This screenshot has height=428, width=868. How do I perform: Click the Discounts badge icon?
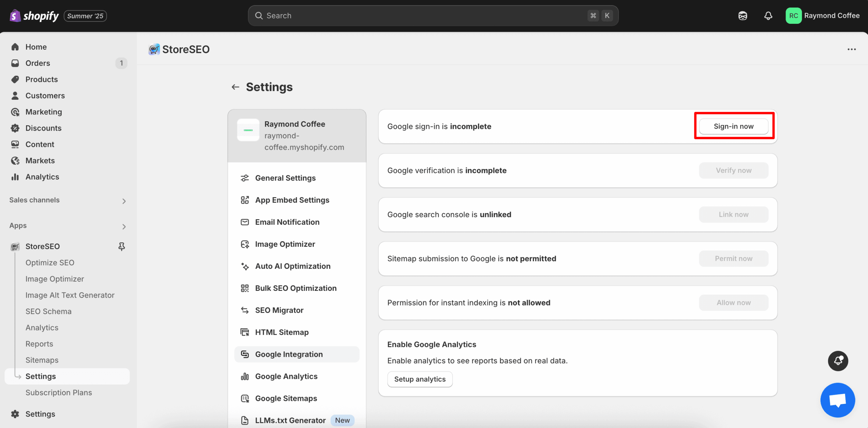point(15,128)
